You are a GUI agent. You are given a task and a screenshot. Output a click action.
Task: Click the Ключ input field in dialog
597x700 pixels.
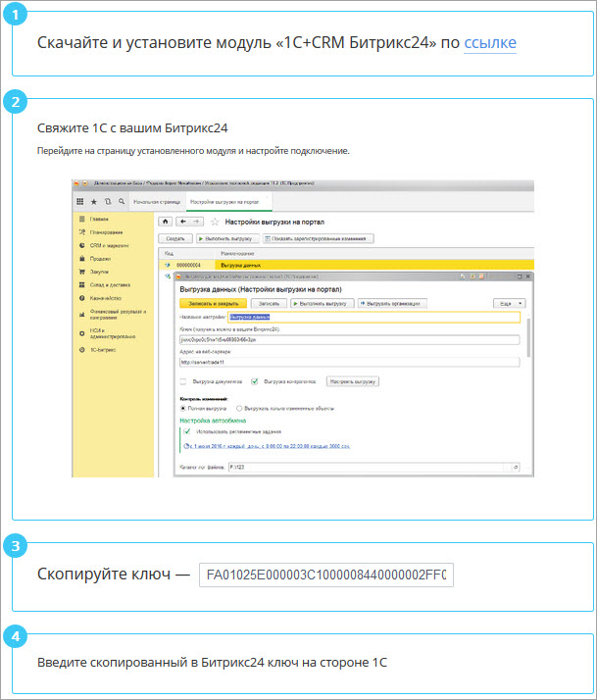click(350, 340)
